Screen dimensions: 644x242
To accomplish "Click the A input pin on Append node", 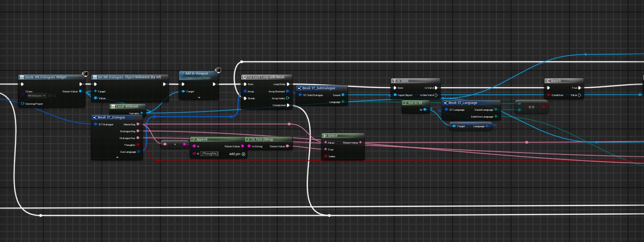I will [194, 146].
